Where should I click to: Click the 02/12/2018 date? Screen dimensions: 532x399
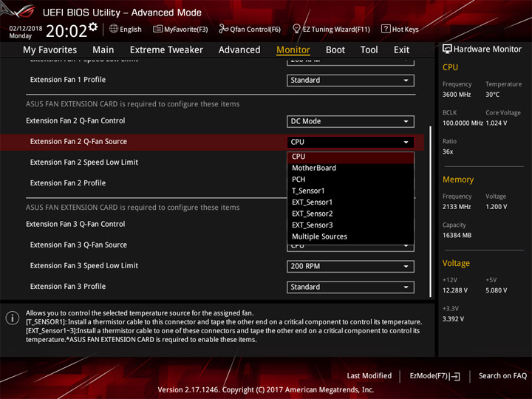26,29
